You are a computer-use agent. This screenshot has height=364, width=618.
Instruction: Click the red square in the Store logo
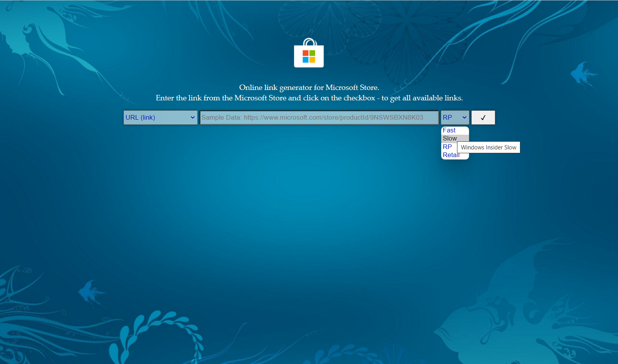tap(305, 53)
